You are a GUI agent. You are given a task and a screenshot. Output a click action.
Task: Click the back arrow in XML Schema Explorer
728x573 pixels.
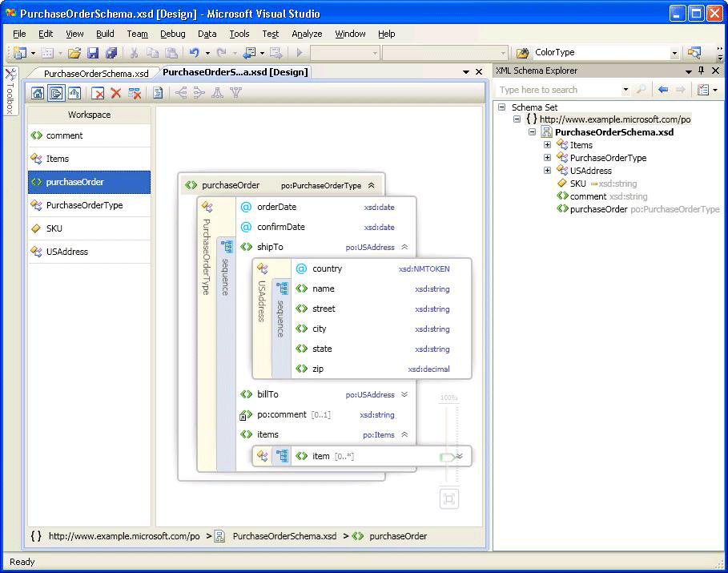click(x=663, y=90)
